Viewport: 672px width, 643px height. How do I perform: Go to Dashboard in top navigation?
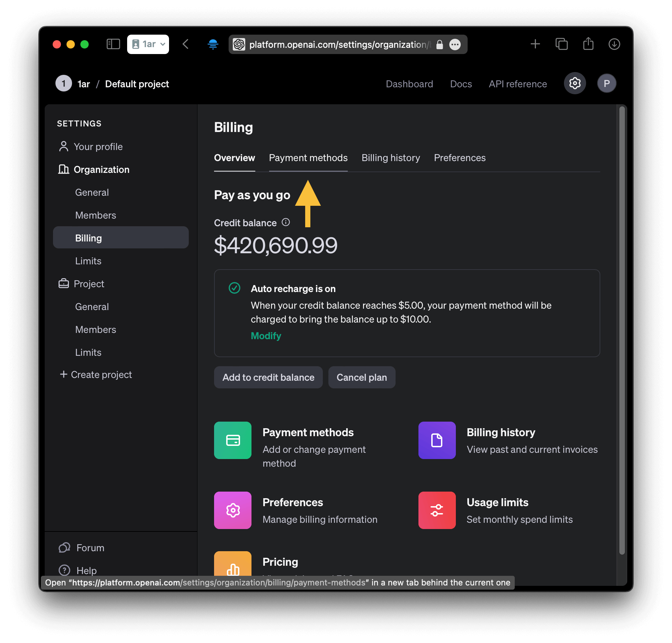(409, 84)
